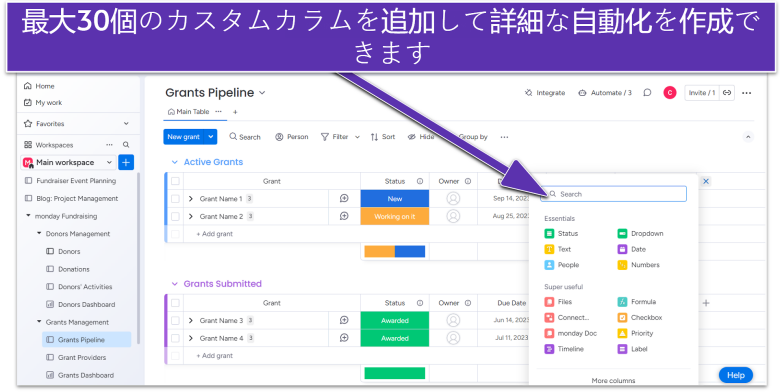Select Grants Pipeline board
Image resolution: width=780 pixels, height=392 pixels.
[87, 340]
